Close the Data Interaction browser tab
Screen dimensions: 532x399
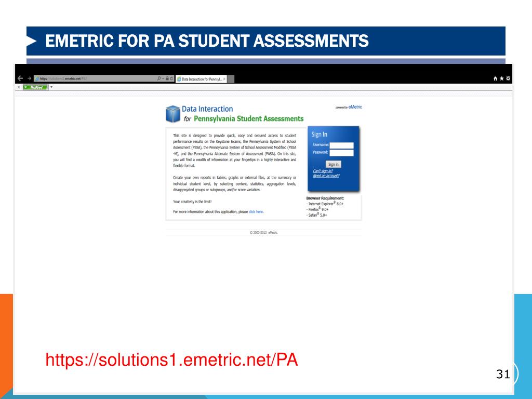point(224,79)
